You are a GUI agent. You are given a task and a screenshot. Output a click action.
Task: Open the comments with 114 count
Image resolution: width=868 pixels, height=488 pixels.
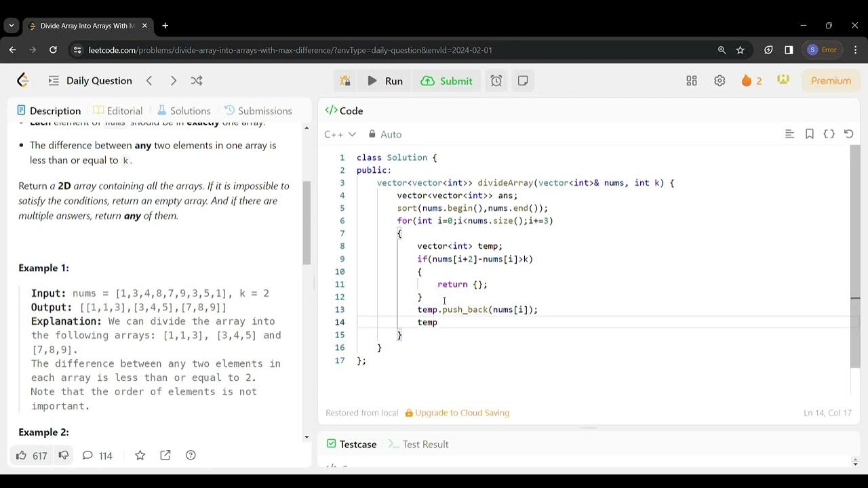(97, 455)
